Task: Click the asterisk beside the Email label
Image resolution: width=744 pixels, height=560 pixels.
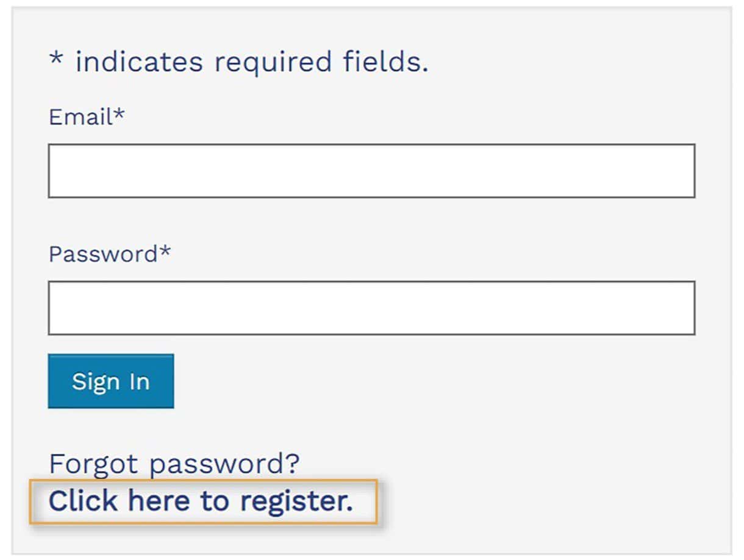Action: [x=119, y=114]
